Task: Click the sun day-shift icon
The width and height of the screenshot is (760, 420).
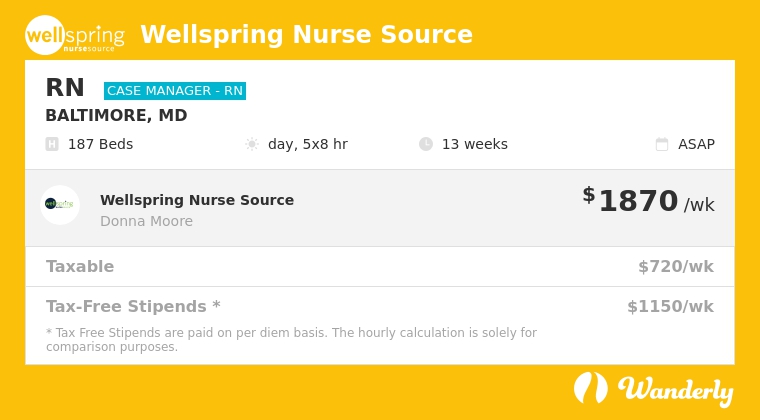Action: click(x=252, y=144)
